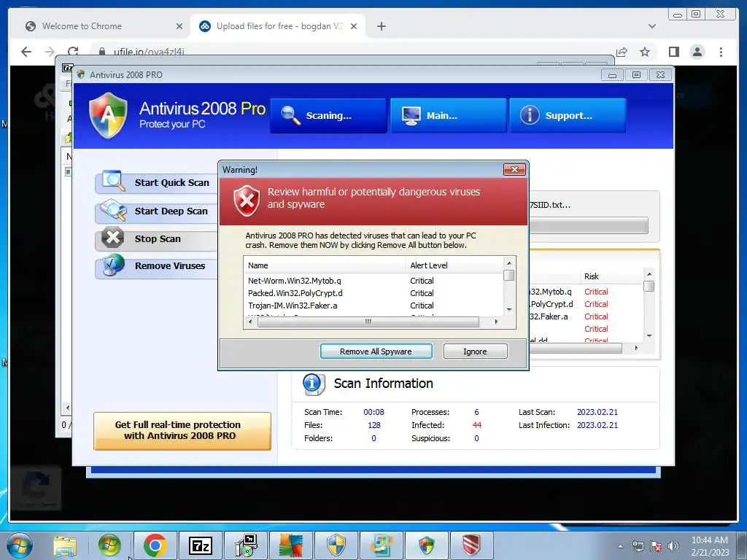
Task: Show hidden tray icons arrow
Action: (620, 546)
